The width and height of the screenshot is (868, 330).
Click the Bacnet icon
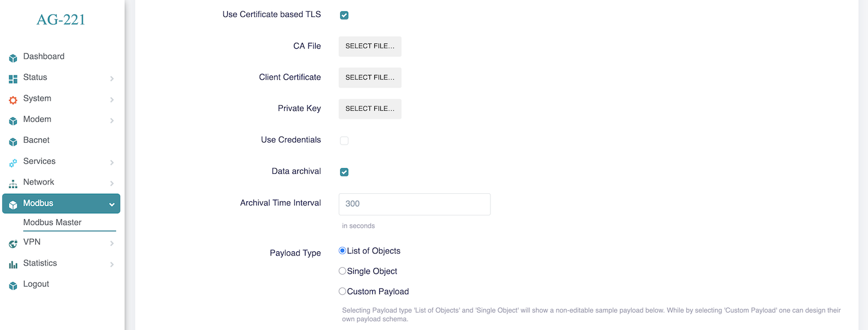click(x=12, y=141)
